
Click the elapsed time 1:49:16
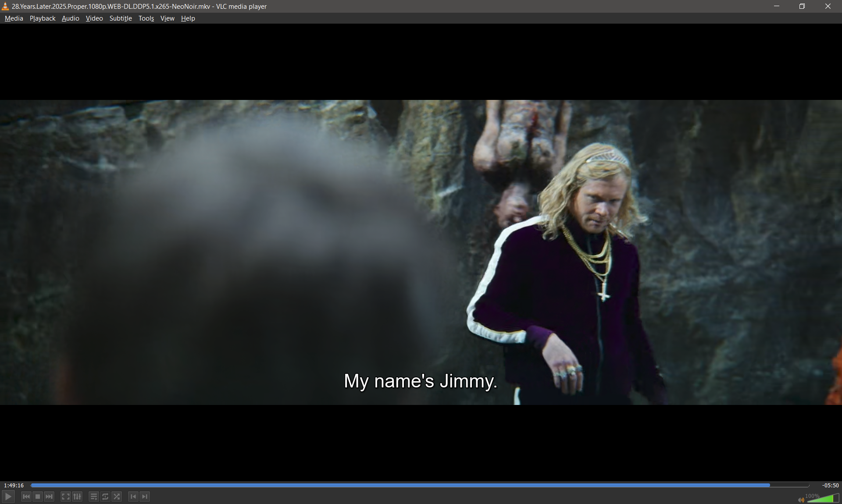coord(14,485)
